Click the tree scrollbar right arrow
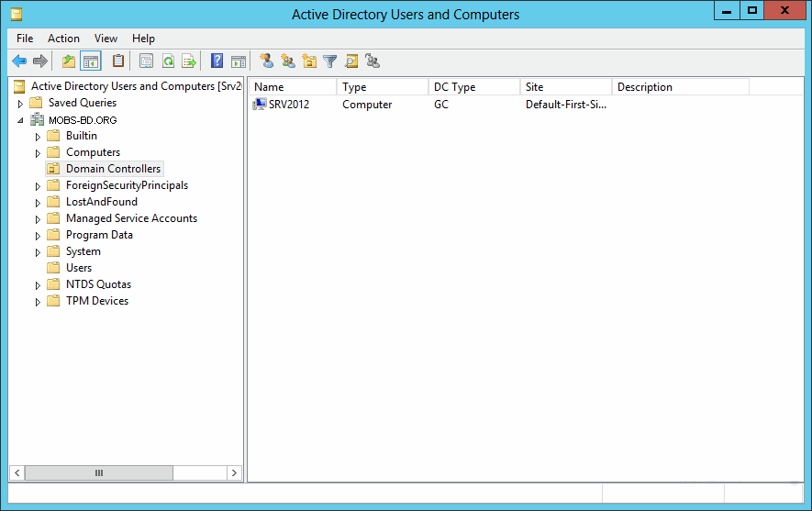The image size is (812, 511). tap(234, 472)
